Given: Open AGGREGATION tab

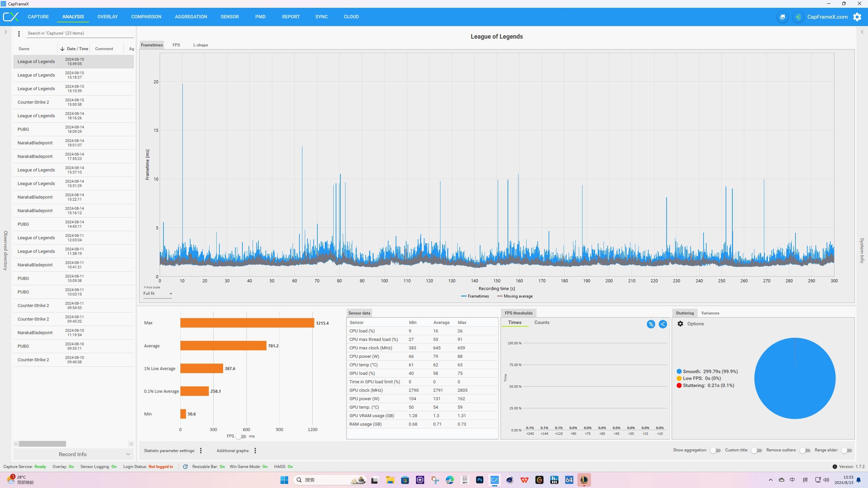Looking at the screenshot, I should (x=191, y=17).
